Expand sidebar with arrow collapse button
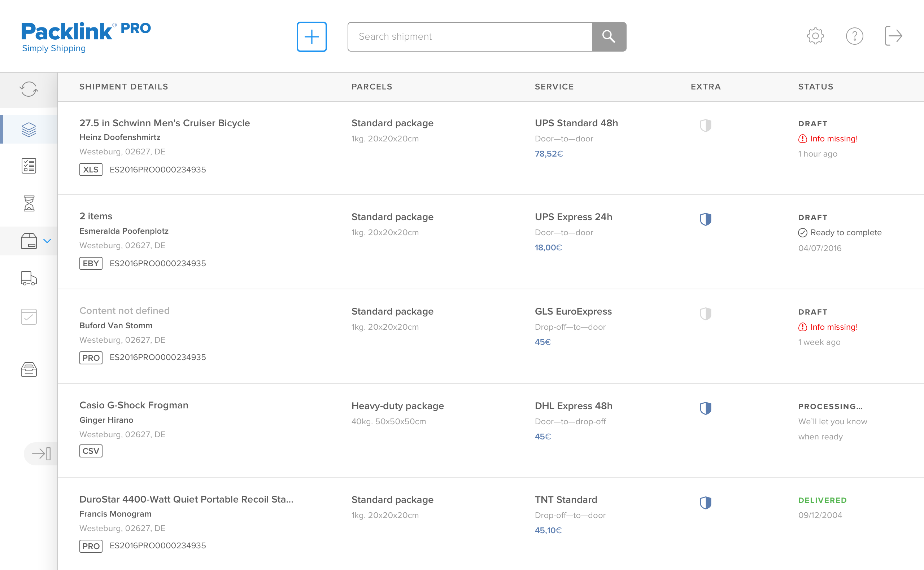The image size is (924, 570). (41, 453)
